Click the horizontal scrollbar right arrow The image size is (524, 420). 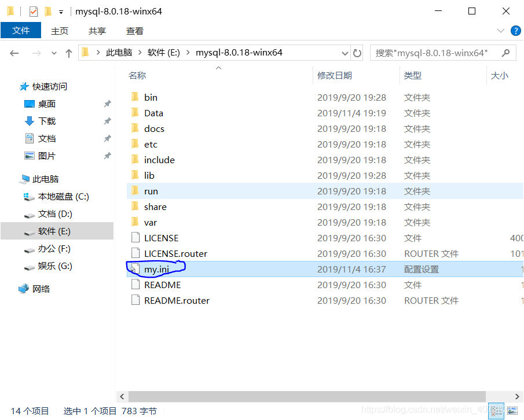tap(517, 397)
